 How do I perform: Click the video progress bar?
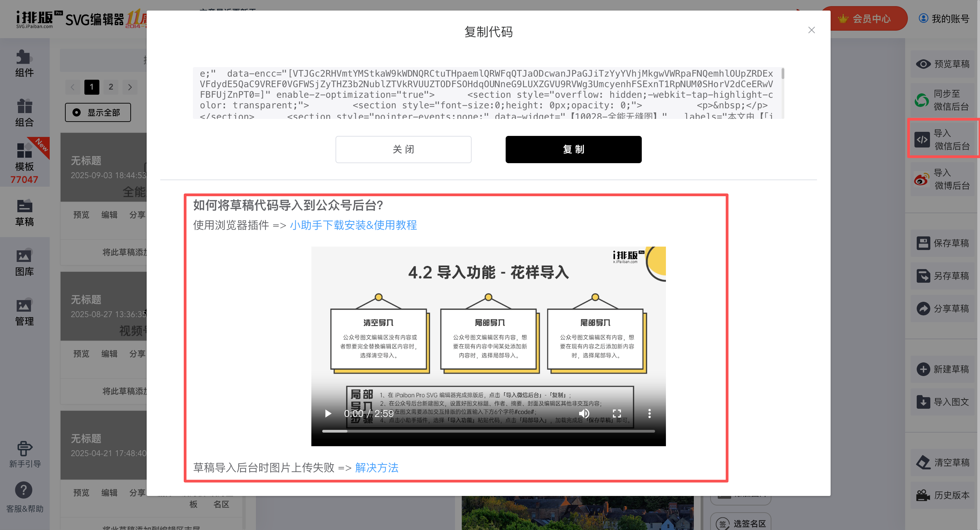[x=488, y=431]
